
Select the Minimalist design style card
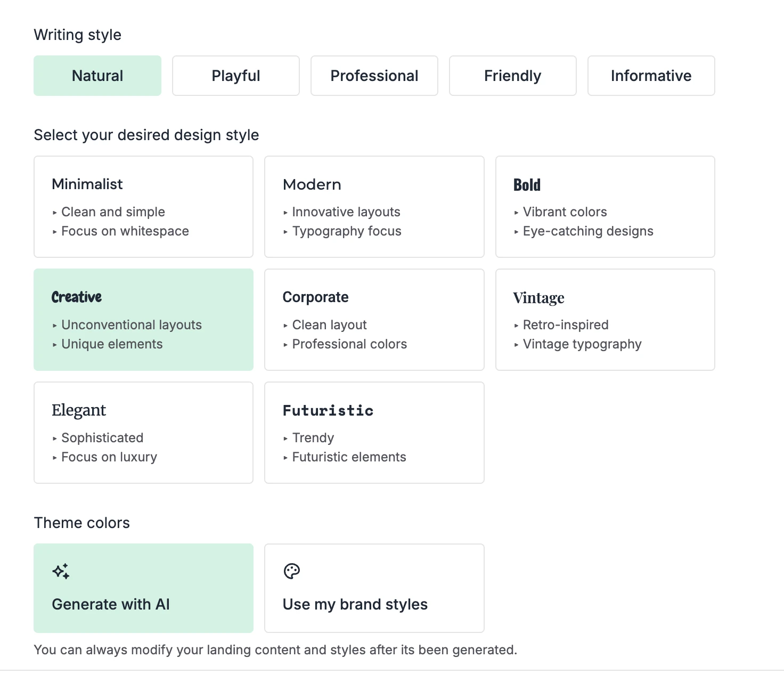[x=143, y=207]
